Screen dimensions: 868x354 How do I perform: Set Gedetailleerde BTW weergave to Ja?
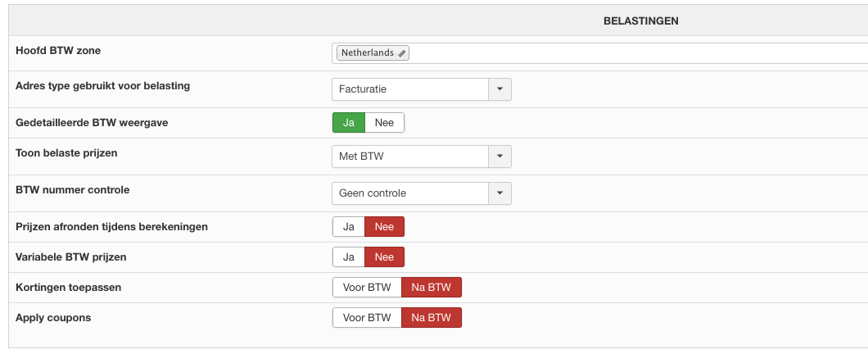click(348, 123)
